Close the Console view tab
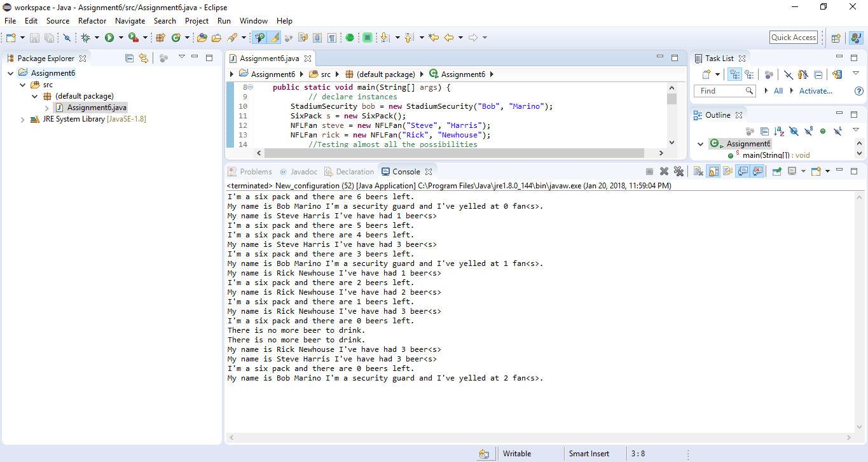Image resolution: width=868 pixels, height=462 pixels. (x=429, y=172)
